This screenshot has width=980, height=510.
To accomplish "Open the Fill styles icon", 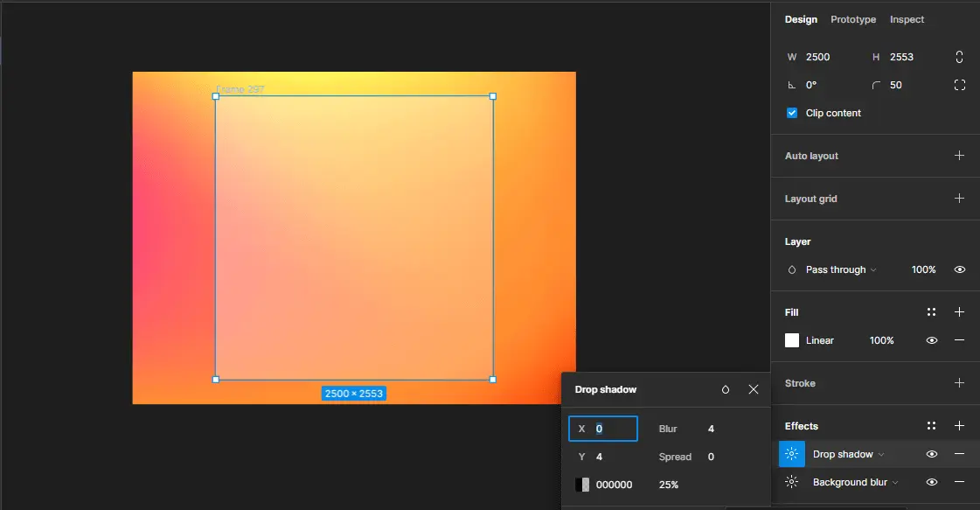I will point(931,311).
